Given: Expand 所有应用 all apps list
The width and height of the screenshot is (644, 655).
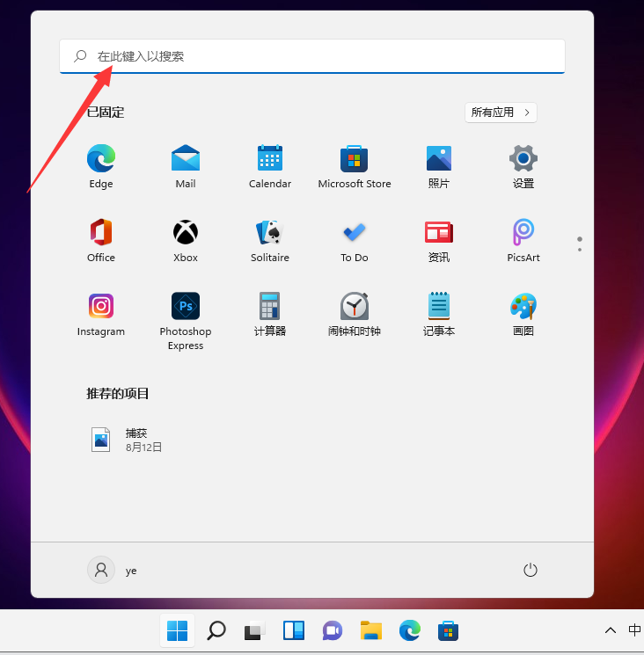Looking at the screenshot, I should (501, 113).
